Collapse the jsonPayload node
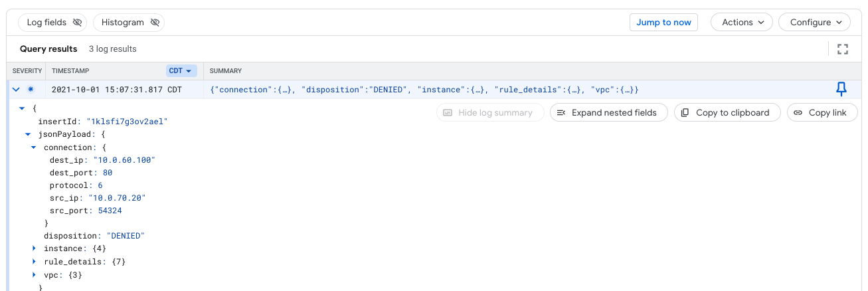 tap(28, 134)
